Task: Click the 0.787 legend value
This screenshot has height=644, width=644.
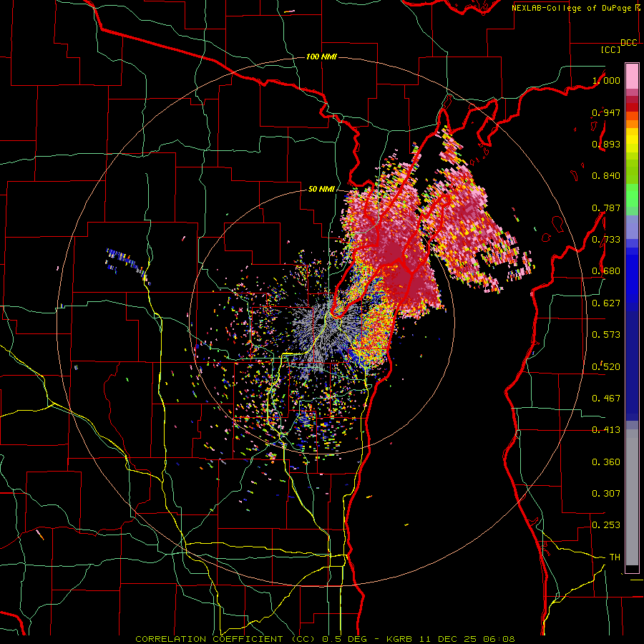Action: coord(606,208)
